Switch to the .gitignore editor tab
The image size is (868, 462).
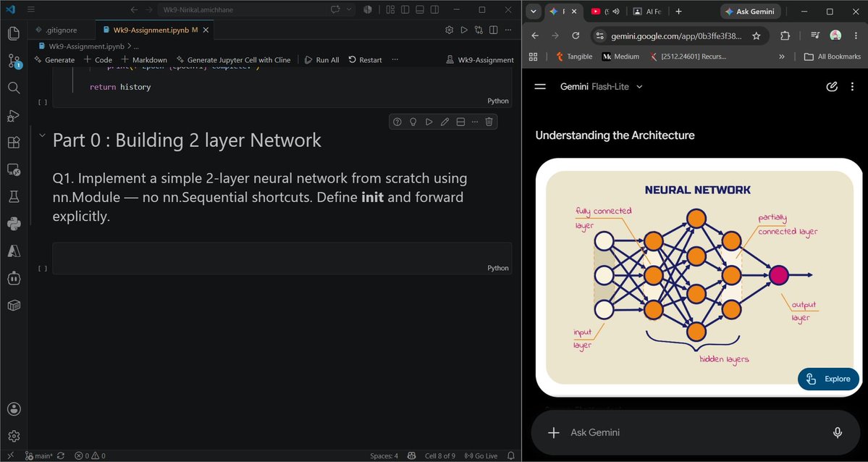click(x=61, y=30)
